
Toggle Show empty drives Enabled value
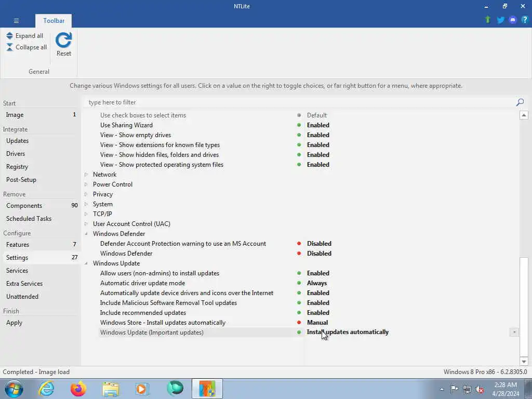click(318, 135)
